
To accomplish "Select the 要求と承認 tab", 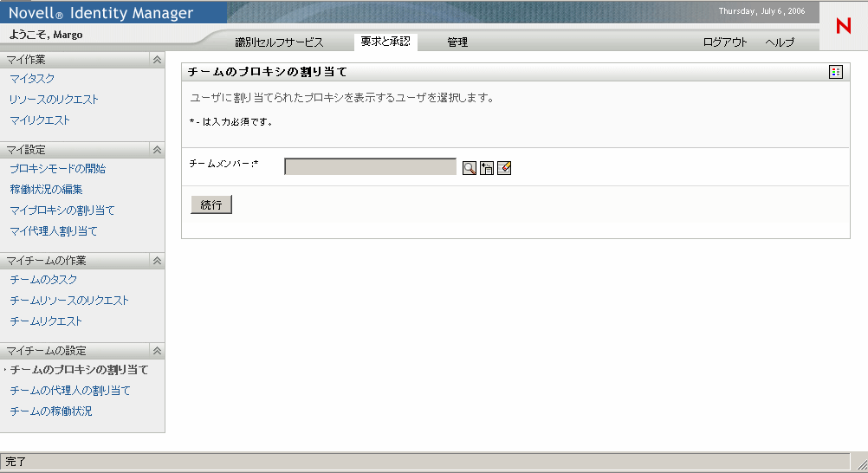I will point(385,42).
